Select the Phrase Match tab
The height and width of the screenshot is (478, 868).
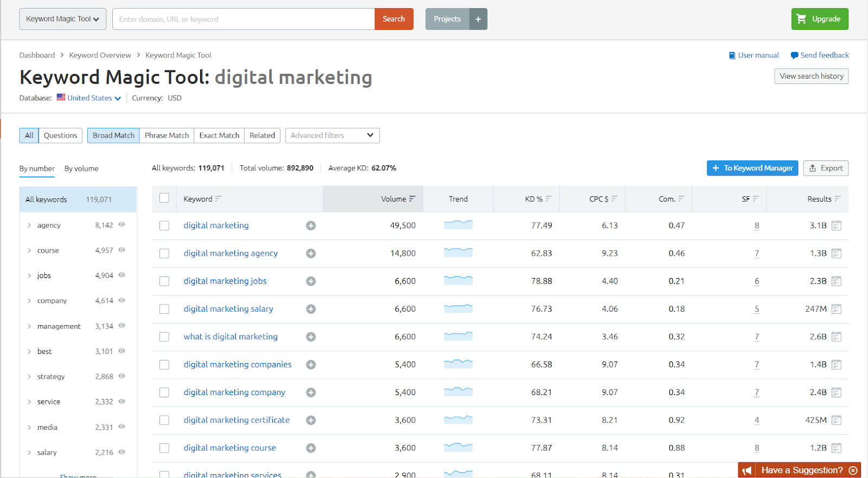click(x=167, y=135)
